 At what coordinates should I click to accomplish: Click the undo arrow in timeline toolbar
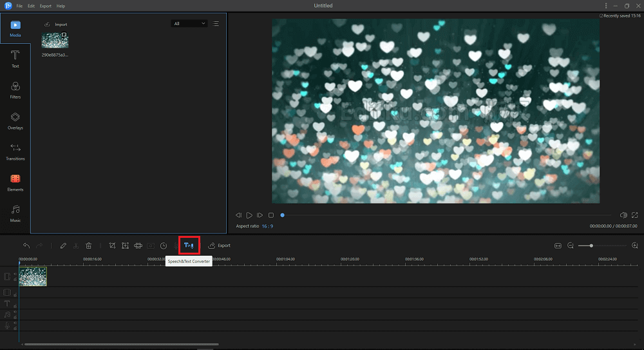pos(26,246)
